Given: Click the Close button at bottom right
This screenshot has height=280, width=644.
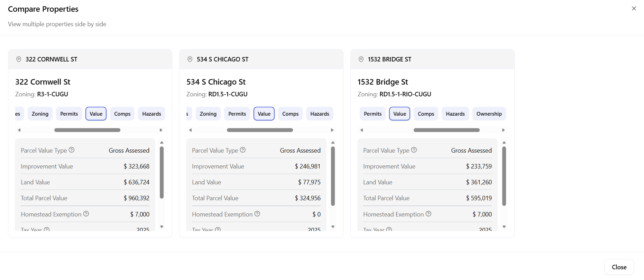Looking at the screenshot, I should pos(619,267).
